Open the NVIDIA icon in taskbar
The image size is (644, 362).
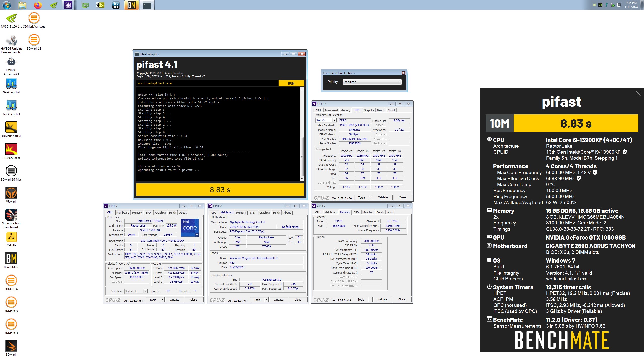coord(100,5)
